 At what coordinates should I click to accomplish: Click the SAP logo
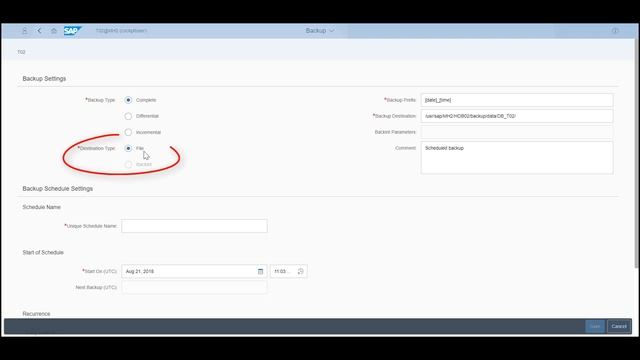73,31
